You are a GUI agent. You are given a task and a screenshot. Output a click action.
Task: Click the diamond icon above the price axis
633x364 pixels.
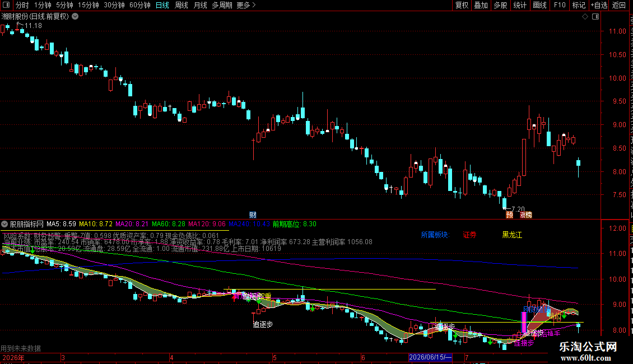[x=585, y=17]
